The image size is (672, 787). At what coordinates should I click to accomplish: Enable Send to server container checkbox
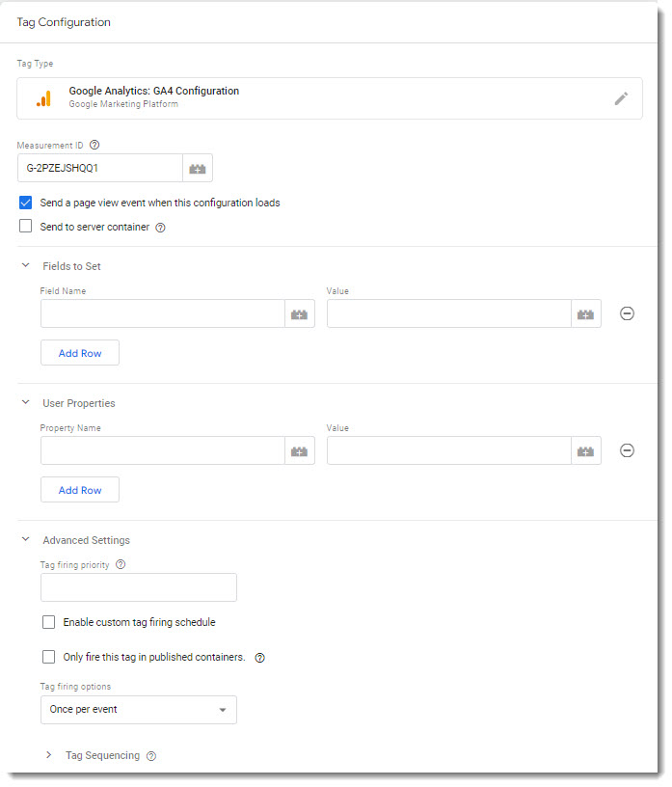click(x=26, y=228)
